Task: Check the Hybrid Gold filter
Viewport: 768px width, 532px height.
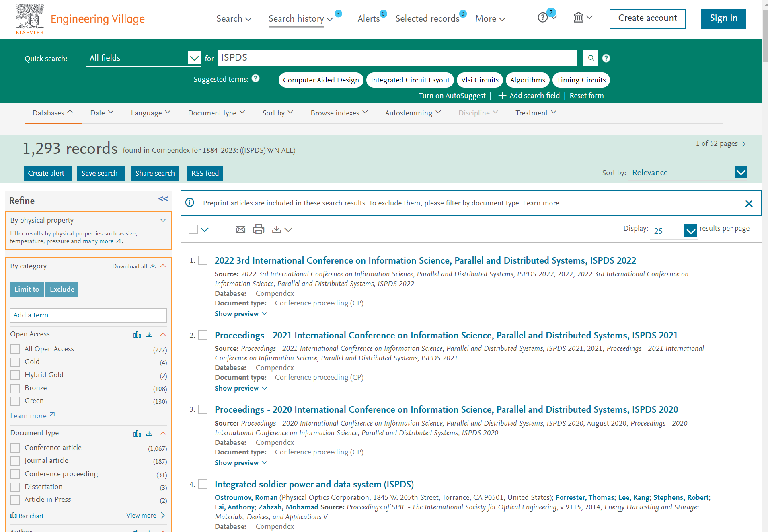Action: point(15,375)
